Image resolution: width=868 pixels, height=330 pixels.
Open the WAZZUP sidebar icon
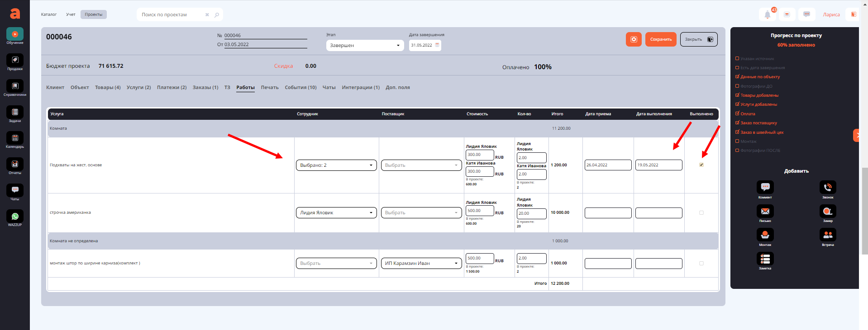(x=15, y=217)
